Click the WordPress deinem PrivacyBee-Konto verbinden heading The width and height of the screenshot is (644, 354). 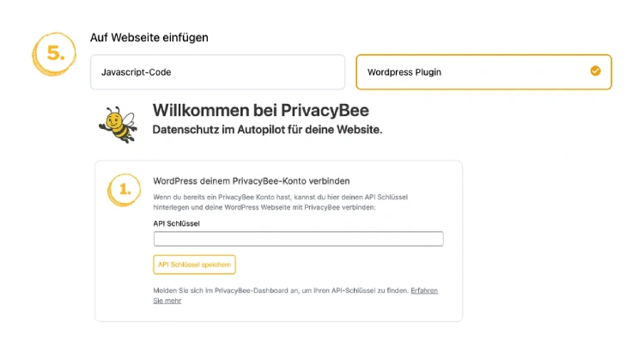252,181
